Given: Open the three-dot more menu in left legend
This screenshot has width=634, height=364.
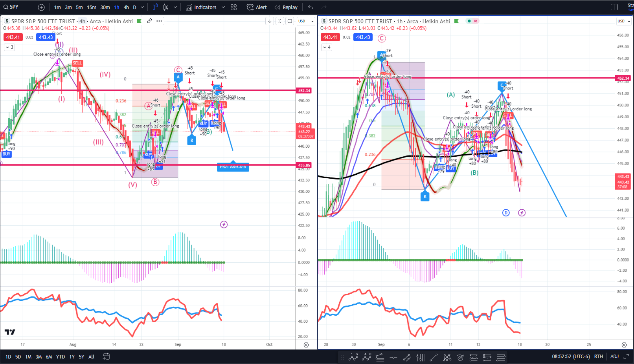Looking at the screenshot, I should click(159, 21).
